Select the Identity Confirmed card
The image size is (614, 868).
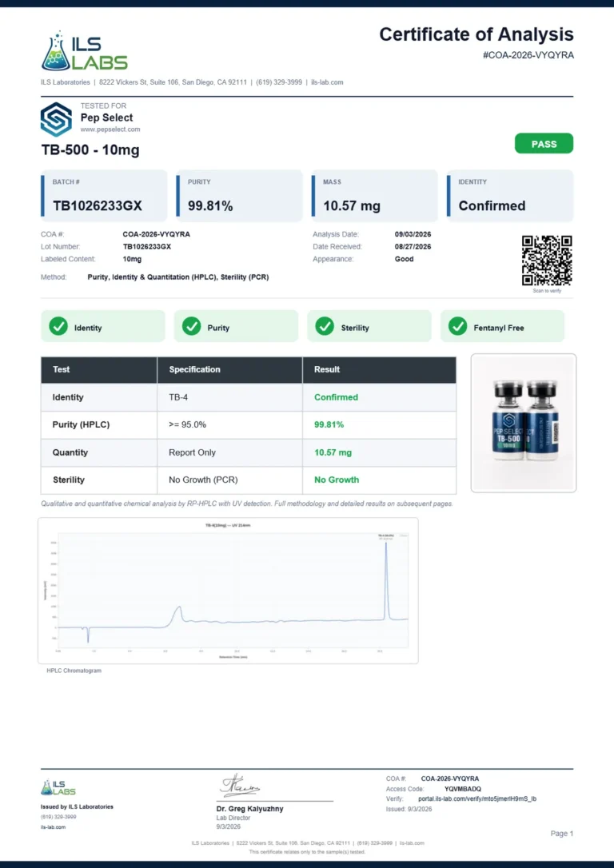point(510,196)
